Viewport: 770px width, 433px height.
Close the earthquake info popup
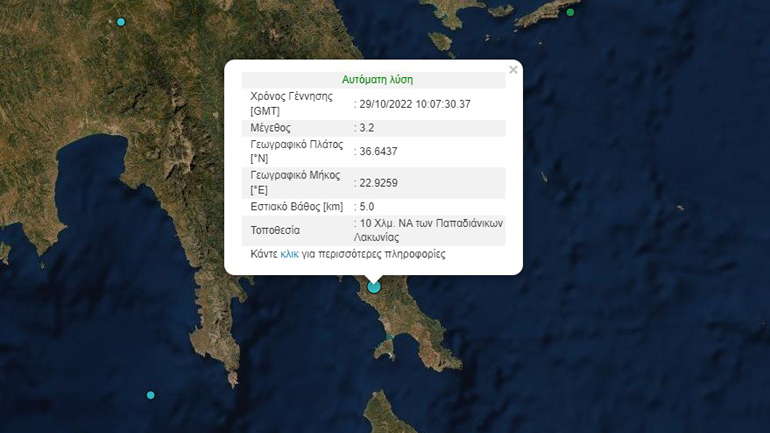(x=513, y=70)
